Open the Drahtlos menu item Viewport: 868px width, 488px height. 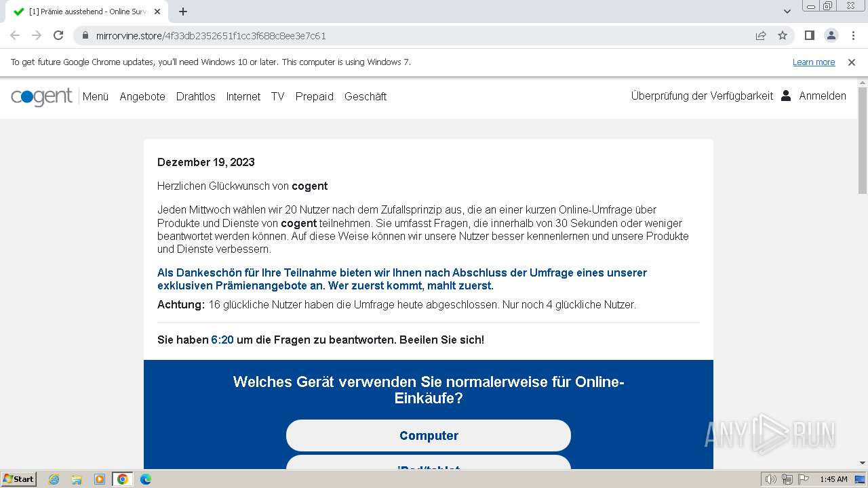coord(196,96)
